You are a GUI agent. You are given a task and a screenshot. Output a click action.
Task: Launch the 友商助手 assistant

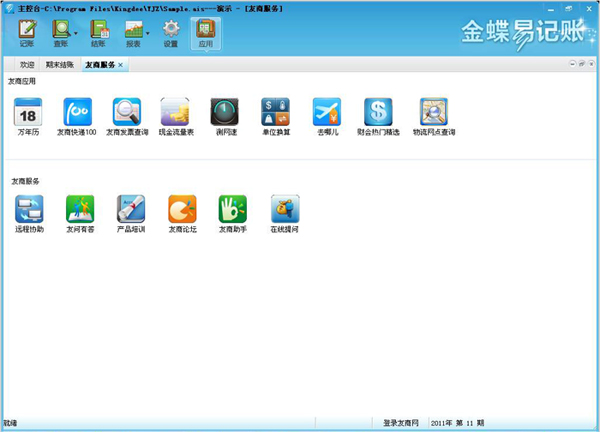tap(233, 214)
